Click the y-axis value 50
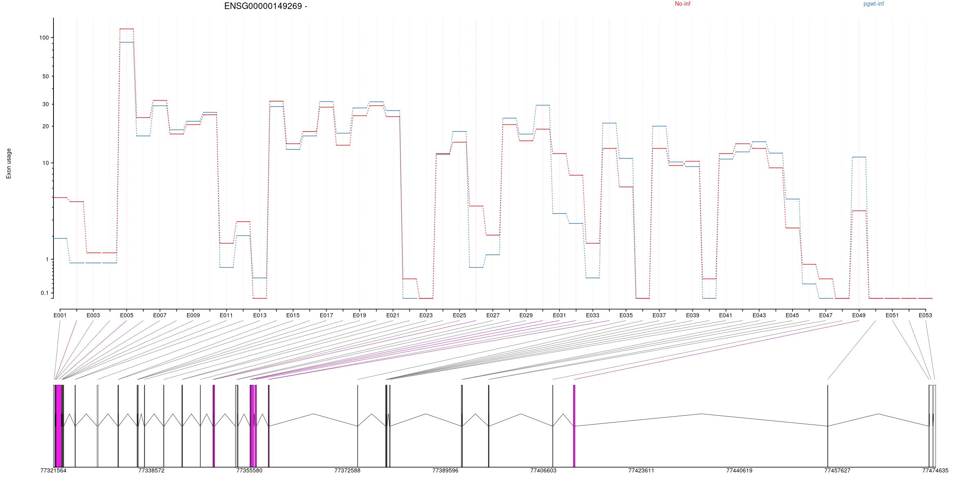 45,76
